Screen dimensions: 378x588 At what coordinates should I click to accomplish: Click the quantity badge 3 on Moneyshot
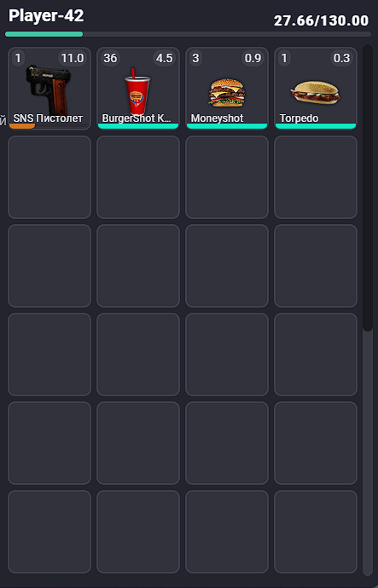click(195, 58)
